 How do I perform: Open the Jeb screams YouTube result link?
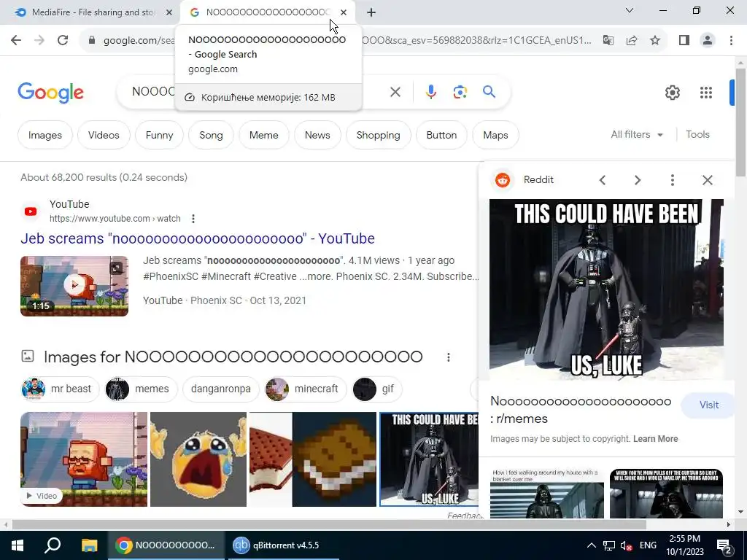click(197, 238)
